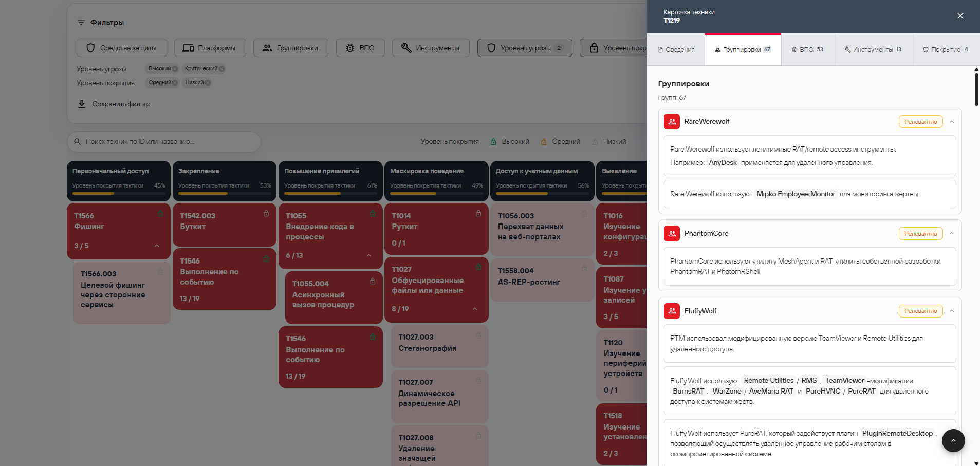Screen dimensions: 980x466
Task: Click the search magnifier icon in techniques search
Action: tap(78, 142)
